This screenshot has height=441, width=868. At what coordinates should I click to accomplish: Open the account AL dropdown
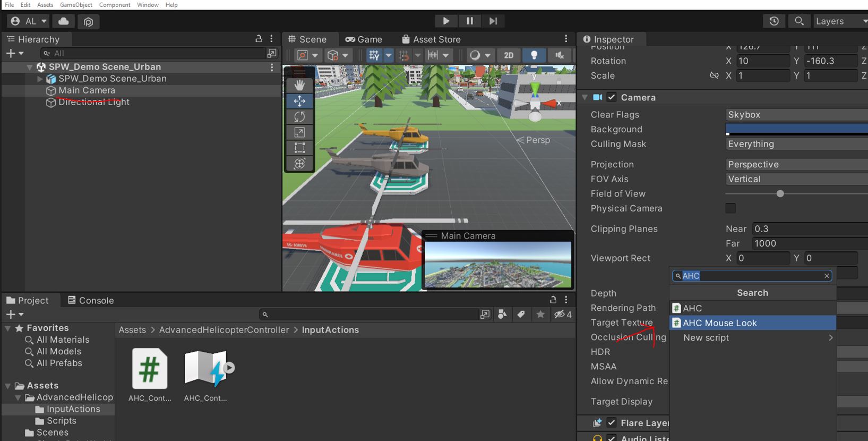click(x=29, y=21)
